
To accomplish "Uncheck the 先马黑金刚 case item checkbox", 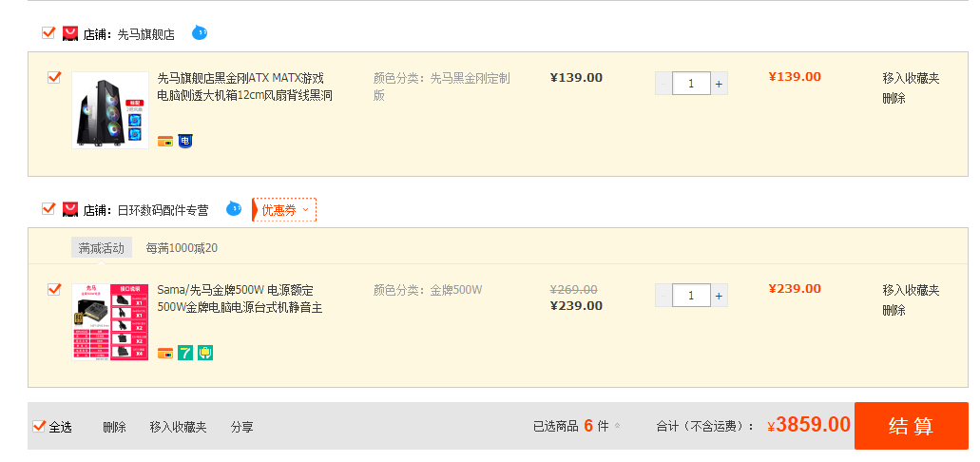I will click(54, 78).
